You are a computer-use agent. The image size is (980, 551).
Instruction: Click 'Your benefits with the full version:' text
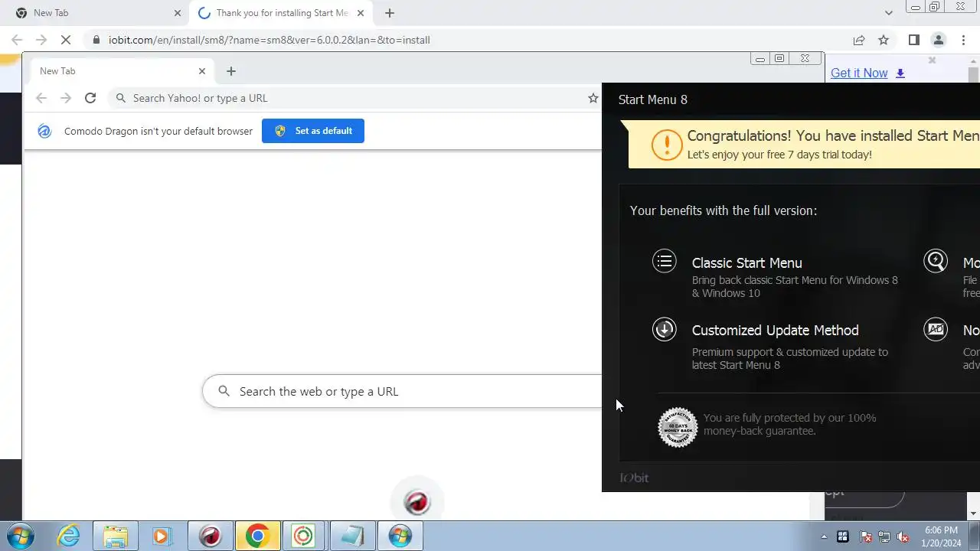724,210
